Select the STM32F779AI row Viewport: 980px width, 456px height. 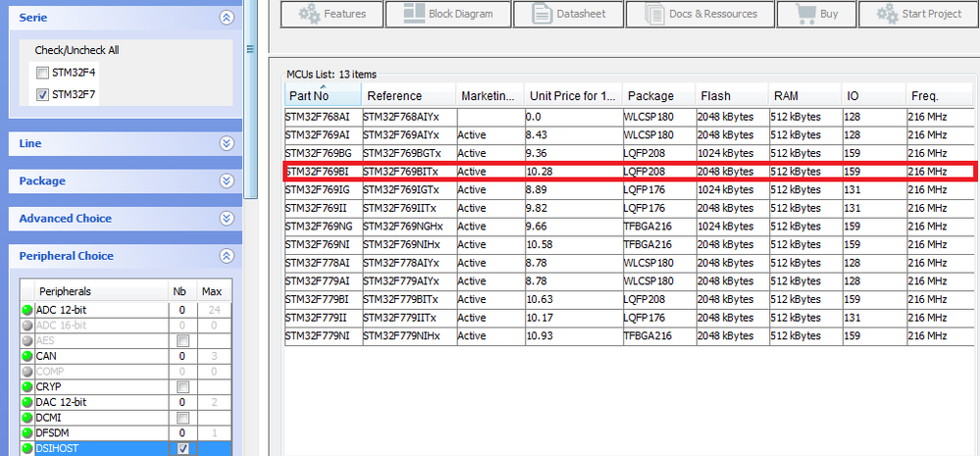click(x=629, y=281)
